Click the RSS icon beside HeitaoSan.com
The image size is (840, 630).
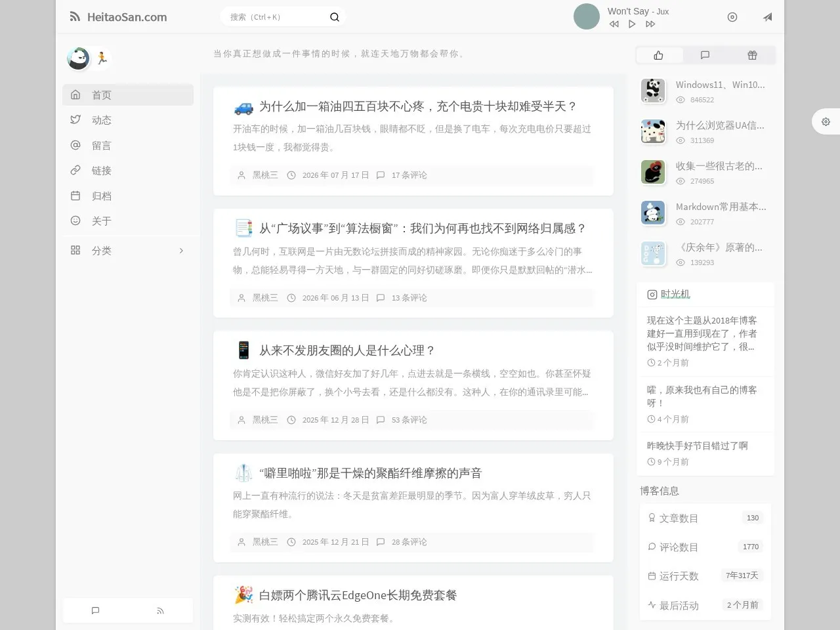pos(75,16)
